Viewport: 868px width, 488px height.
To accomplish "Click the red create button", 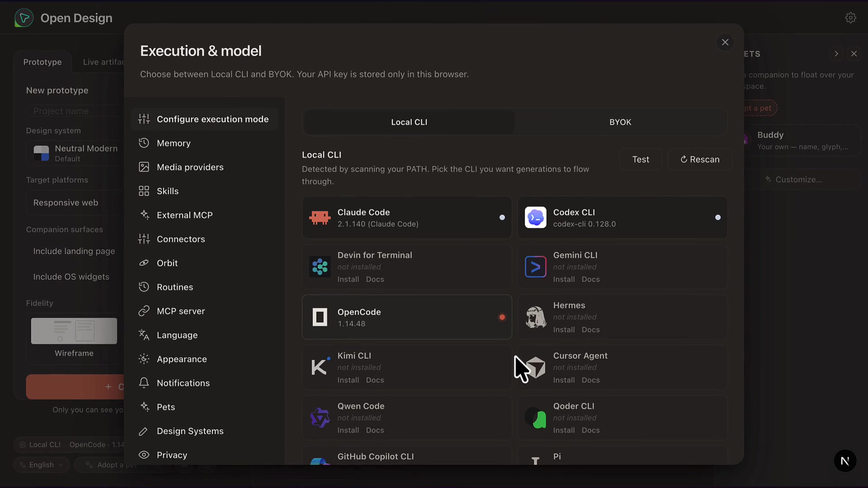I will pyautogui.click(x=75, y=387).
